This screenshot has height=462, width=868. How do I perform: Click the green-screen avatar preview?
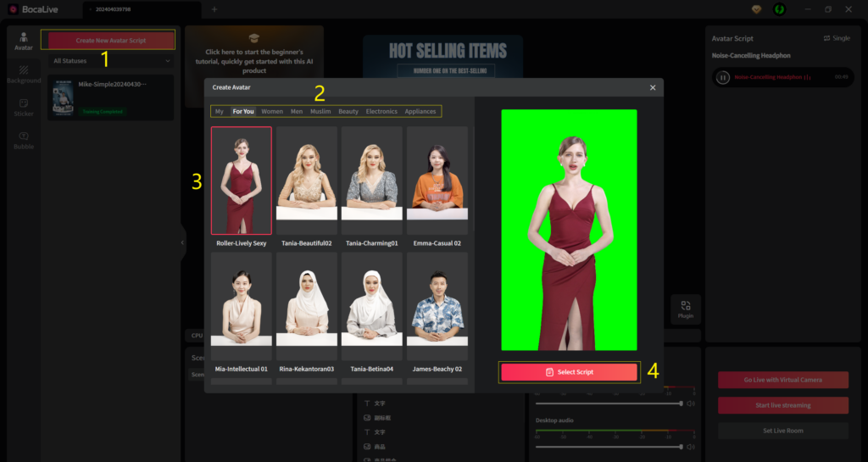(x=569, y=230)
